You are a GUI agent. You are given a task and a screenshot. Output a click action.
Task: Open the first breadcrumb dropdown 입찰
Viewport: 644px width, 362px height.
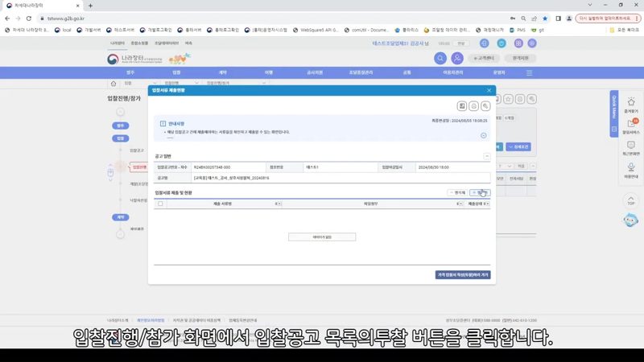[140, 84]
